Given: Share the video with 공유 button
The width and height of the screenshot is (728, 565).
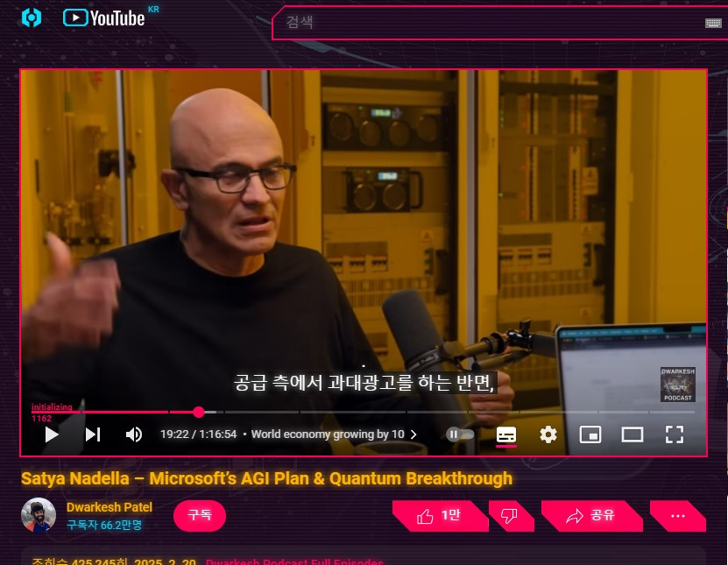Looking at the screenshot, I should click(x=591, y=516).
